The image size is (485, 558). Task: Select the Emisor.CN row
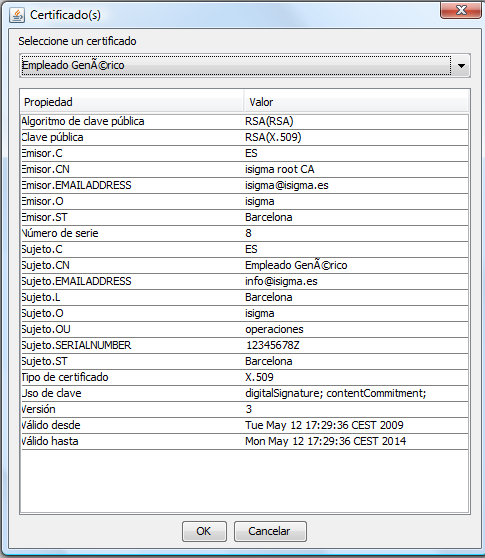point(245,169)
